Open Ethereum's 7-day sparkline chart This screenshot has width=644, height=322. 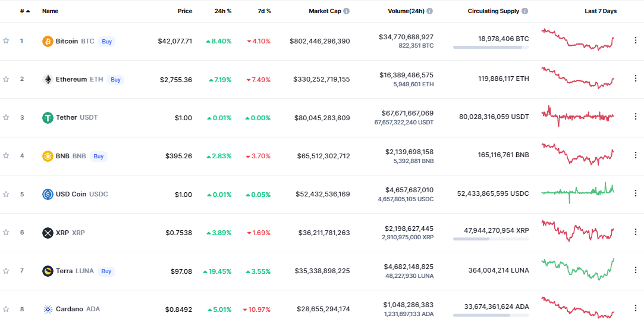coord(577,77)
